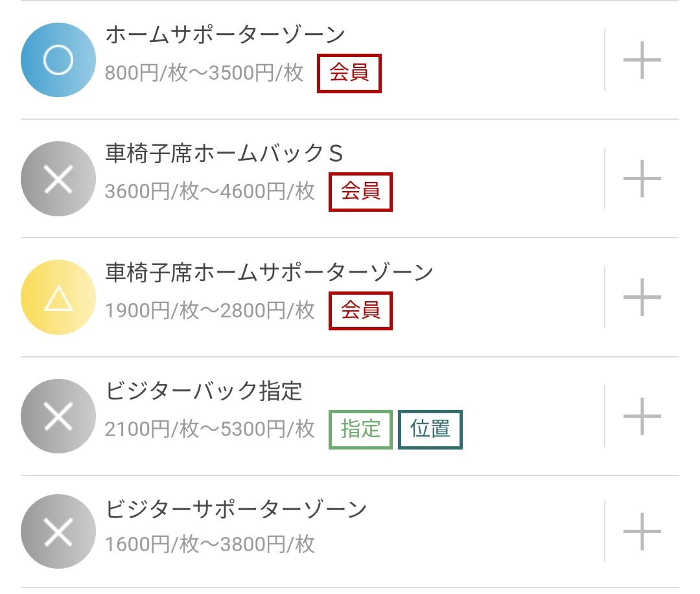The image size is (700, 594).
Task: Click 会員 badge on 車椅子席ホームサポーターゾーン
Action: (361, 311)
